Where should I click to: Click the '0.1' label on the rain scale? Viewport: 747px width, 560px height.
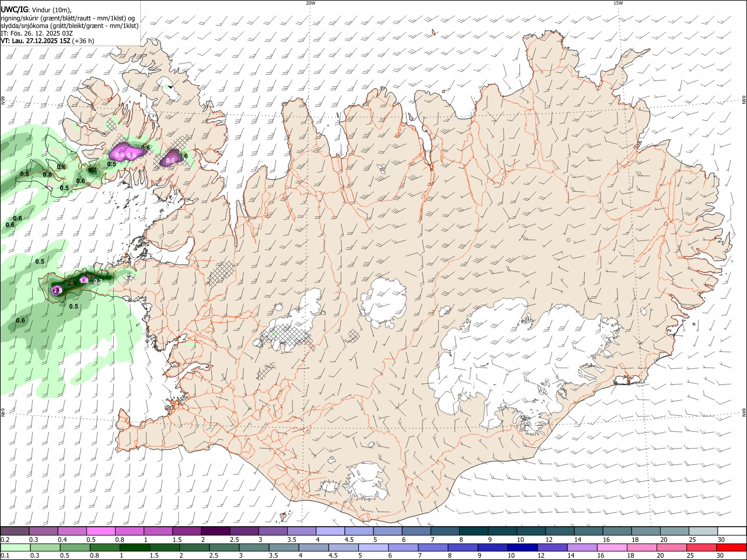click(5, 556)
